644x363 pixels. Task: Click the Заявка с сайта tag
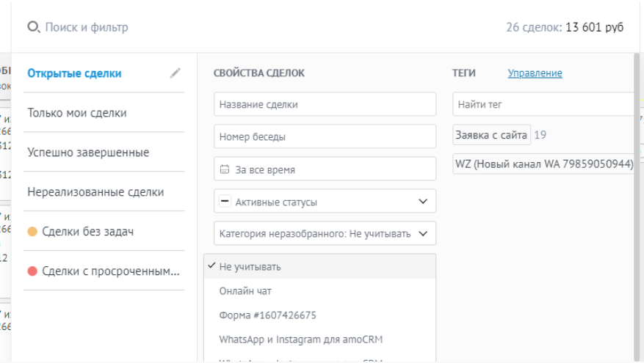tap(491, 135)
